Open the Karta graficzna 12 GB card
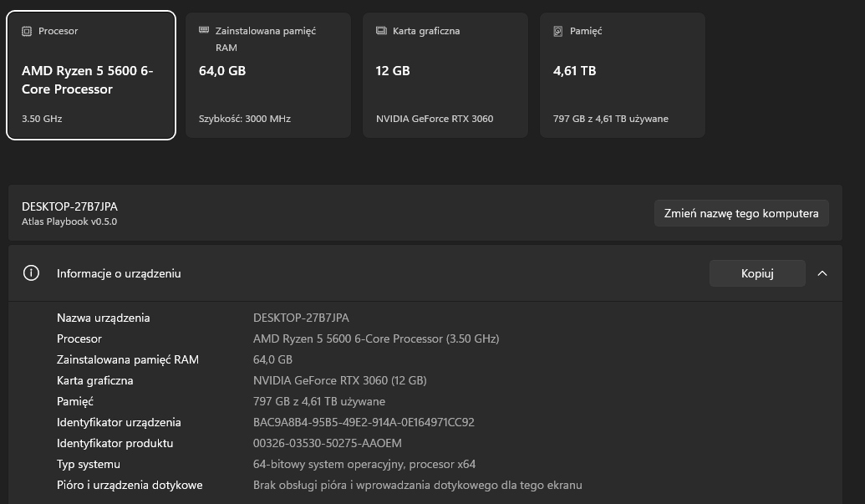This screenshot has height=504, width=865. click(445, 75)
